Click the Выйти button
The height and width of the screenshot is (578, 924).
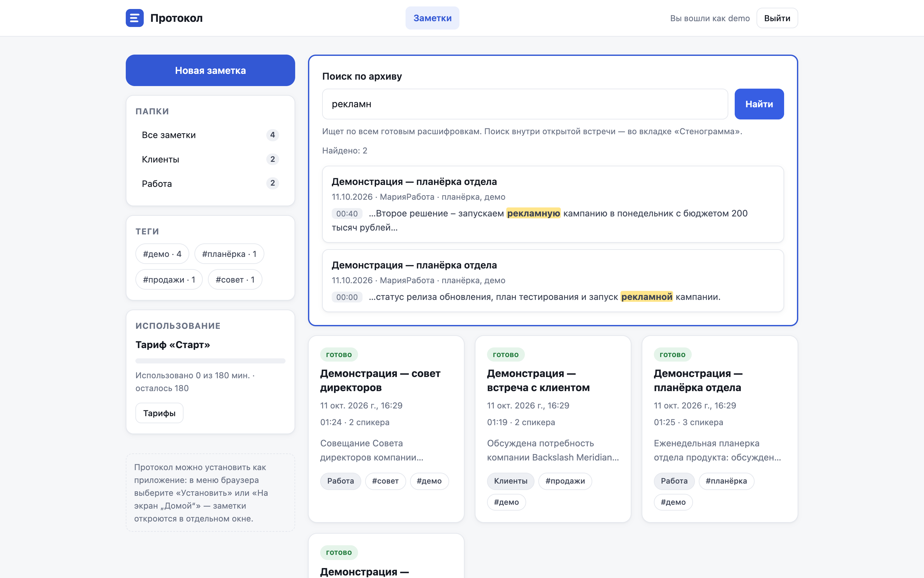click(777, 18)
